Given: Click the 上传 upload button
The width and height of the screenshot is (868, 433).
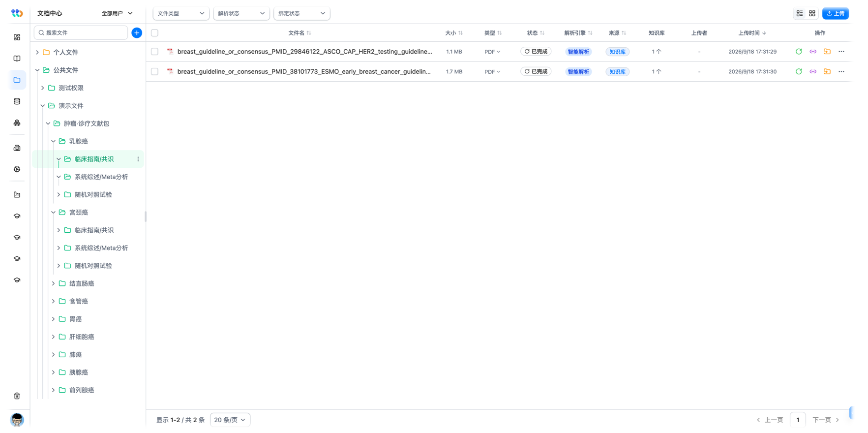Looking at the screenshot, I should point(836,13).
